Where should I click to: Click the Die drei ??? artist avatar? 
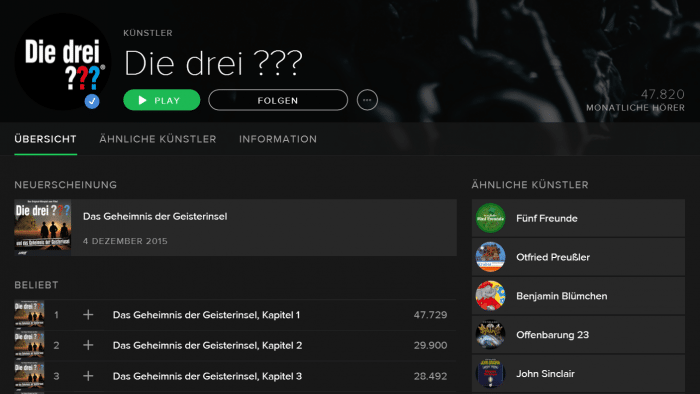[x=62, y=62]
